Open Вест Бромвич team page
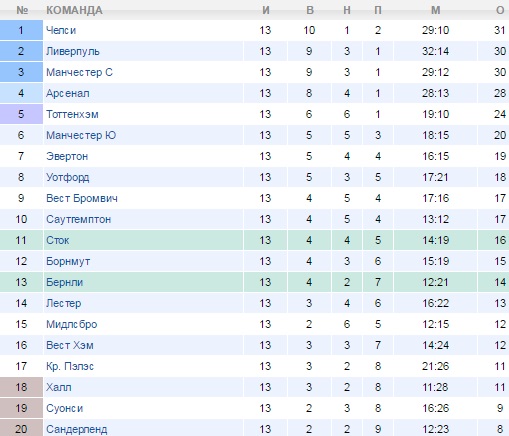The height and width of the screenshot is (436, 509). [82, 198]
